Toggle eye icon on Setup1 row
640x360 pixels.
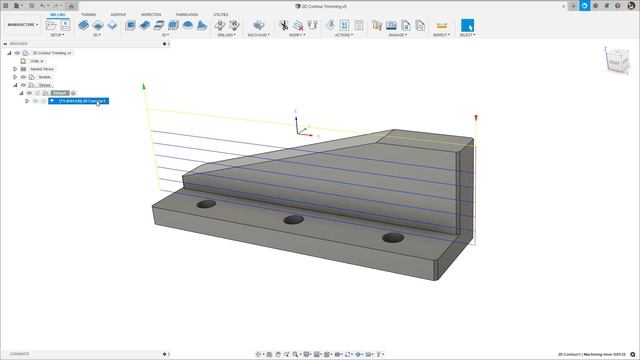click(29, 93)
